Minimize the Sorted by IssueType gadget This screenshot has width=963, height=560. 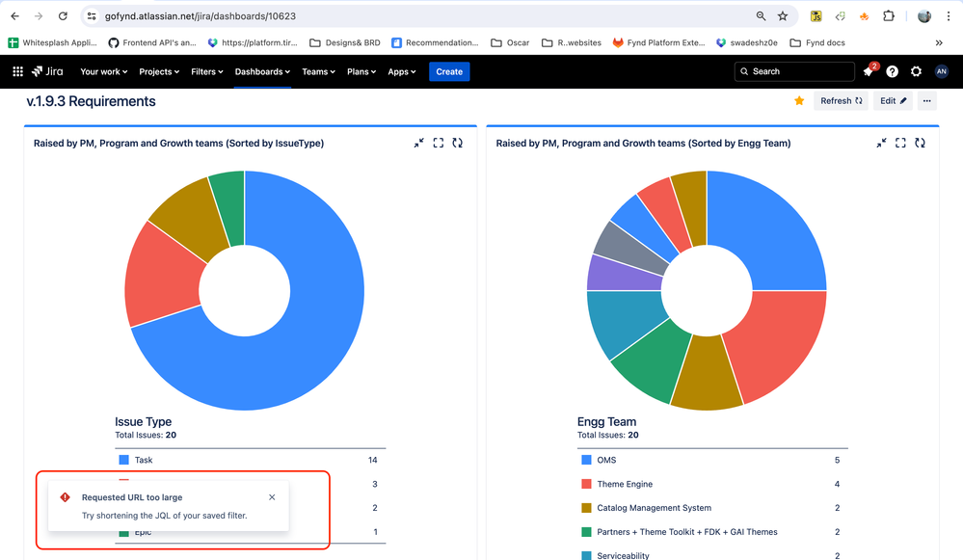click(419, 143)
